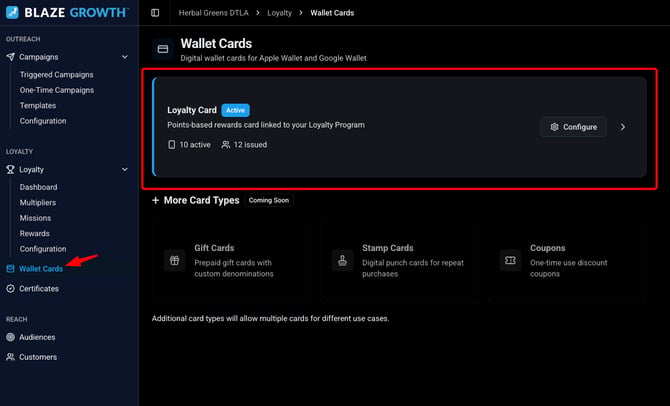Click the Customers people icon

tap(11, 357)
